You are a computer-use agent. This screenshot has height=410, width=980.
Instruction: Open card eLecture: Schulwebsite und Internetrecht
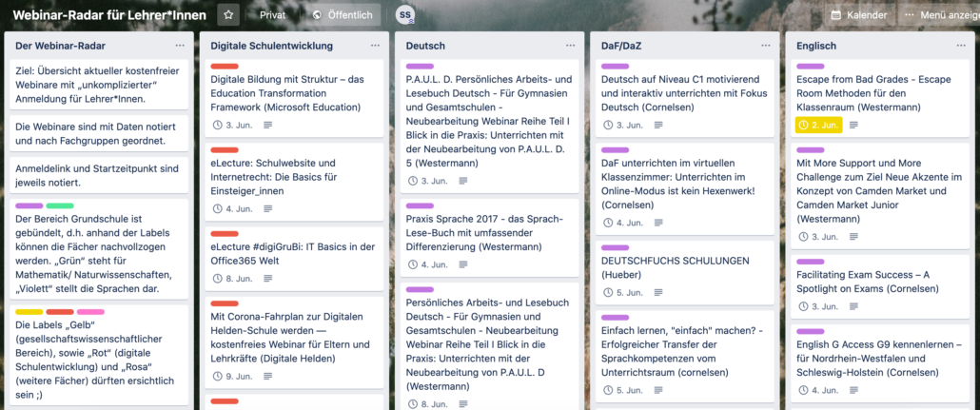coord(294,182)
